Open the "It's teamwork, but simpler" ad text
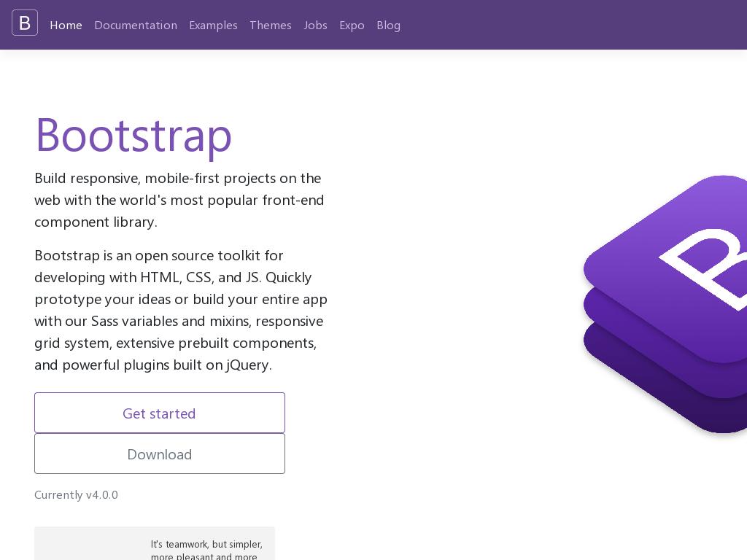 click(206, 550)
